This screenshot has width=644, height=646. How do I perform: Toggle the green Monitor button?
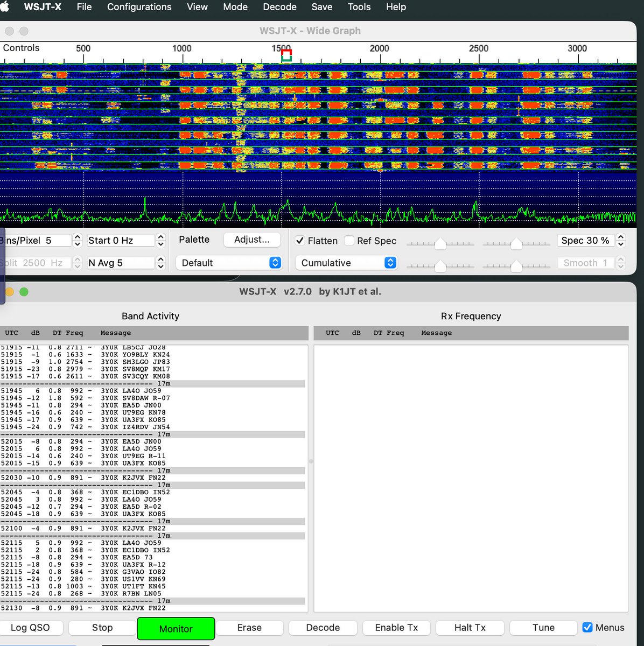176,629
